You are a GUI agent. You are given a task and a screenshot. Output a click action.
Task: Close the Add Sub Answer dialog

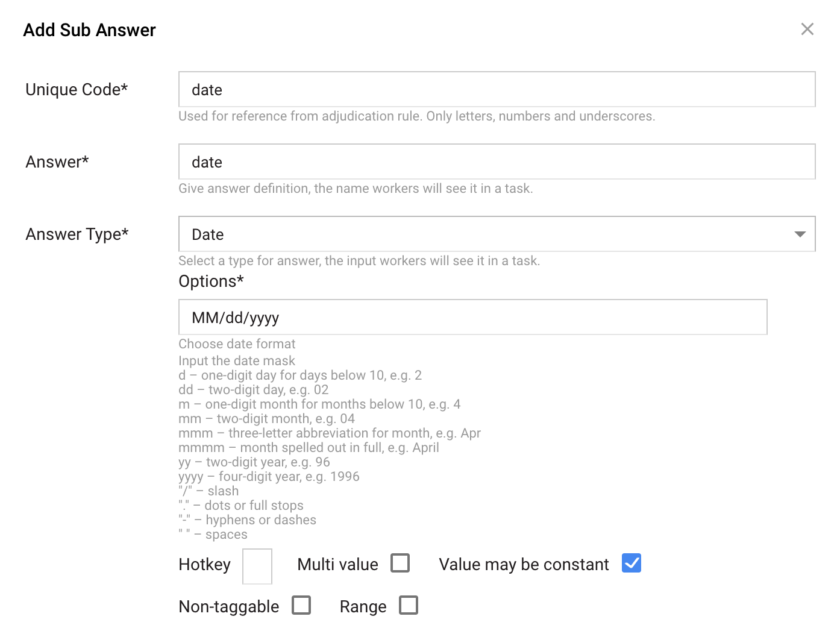[x=807, y=29]
